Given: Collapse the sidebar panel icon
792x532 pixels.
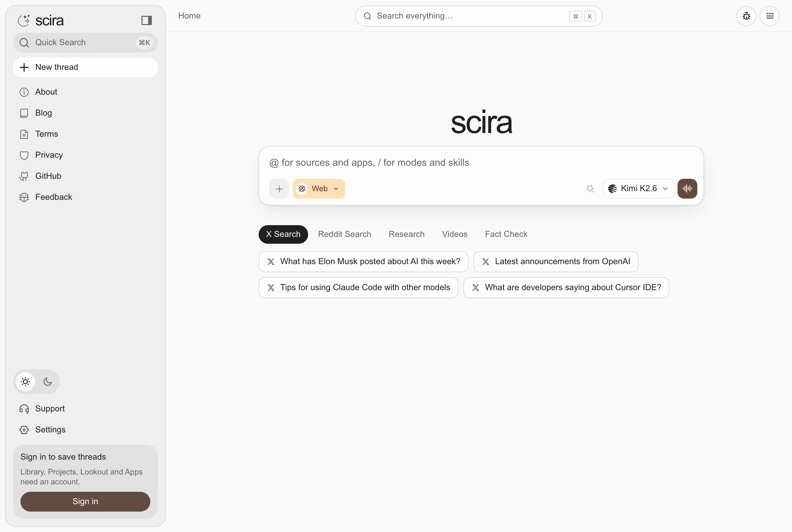Looking at the screenshot, I should click(147, 20).
